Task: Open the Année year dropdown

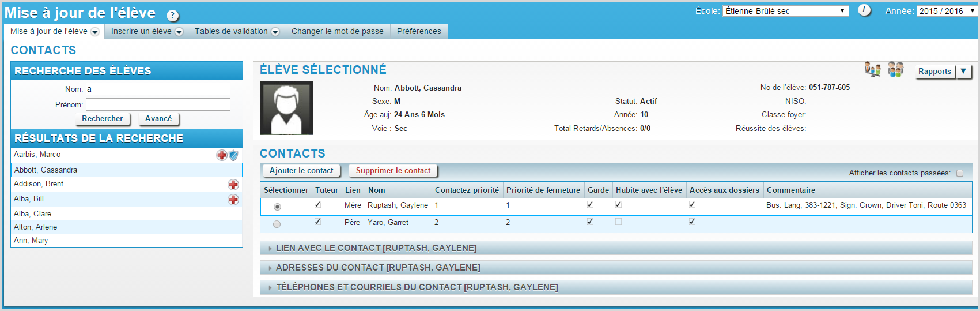Action: (946, 11)
